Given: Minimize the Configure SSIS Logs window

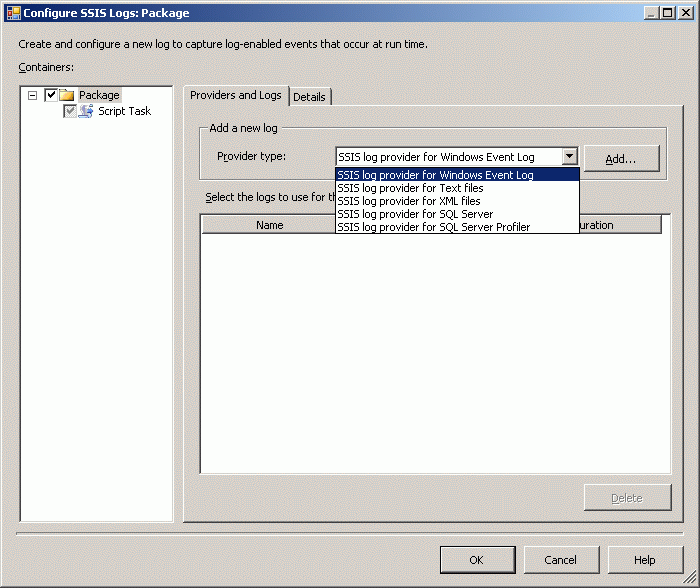Looking at the screenshot, I should 651,13.
